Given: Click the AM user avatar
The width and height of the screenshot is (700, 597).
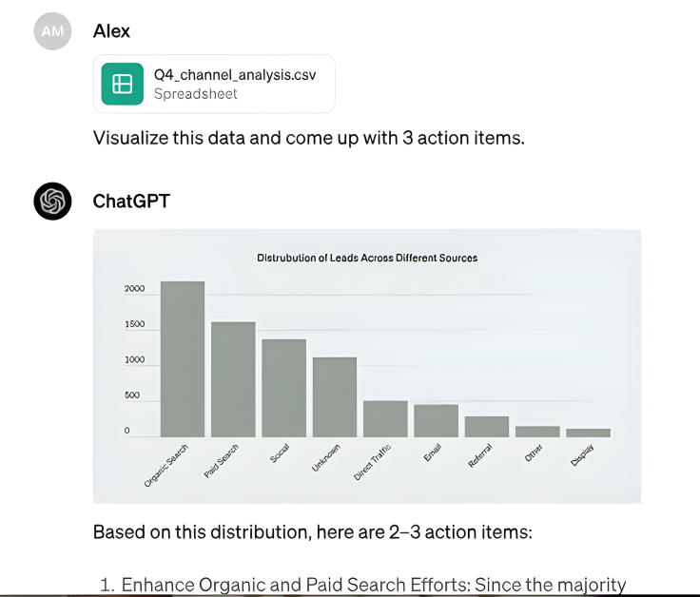Looking at the screenshot, I should click(52, 31).
